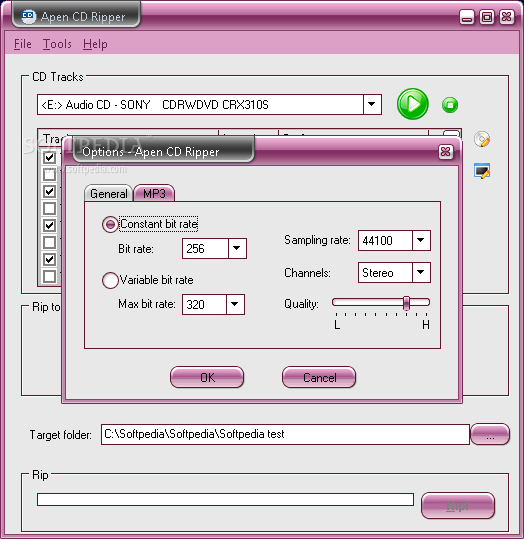Uncheck the fifth track checkbox
The image size is (524, 539).
[x=50, y=226]
